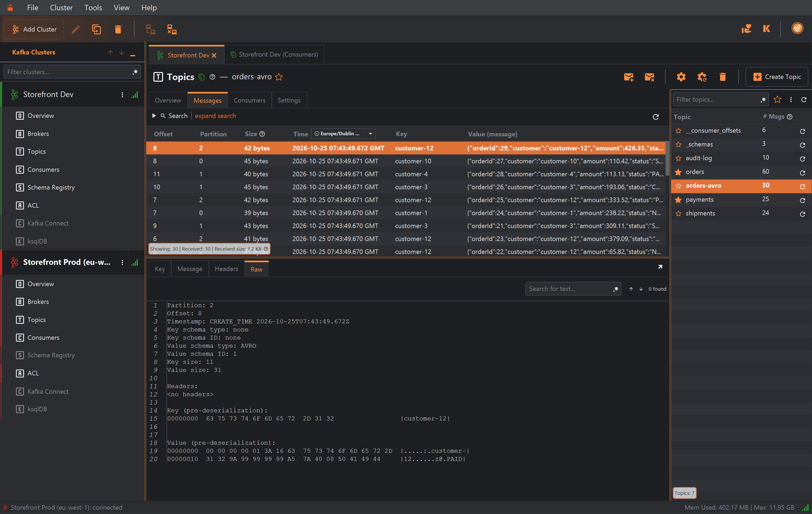
Task: Move cluster down with the down arrow
Action: [121, 52]
